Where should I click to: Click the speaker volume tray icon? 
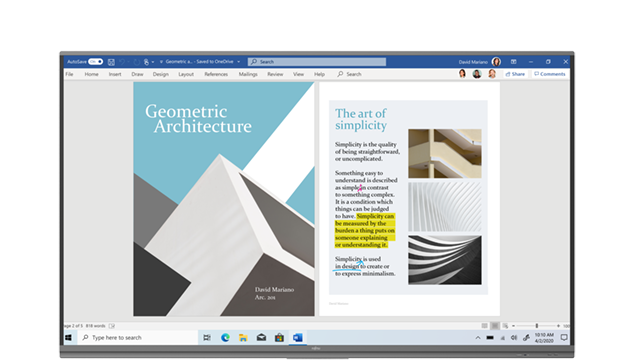(514, 338)
